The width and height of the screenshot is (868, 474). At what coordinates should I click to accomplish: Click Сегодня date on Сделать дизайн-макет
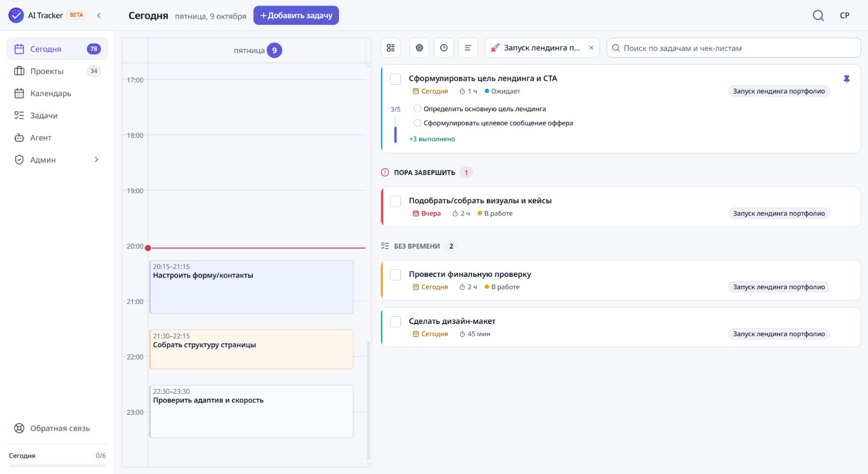pyautogui.click(x=430, y=334)
